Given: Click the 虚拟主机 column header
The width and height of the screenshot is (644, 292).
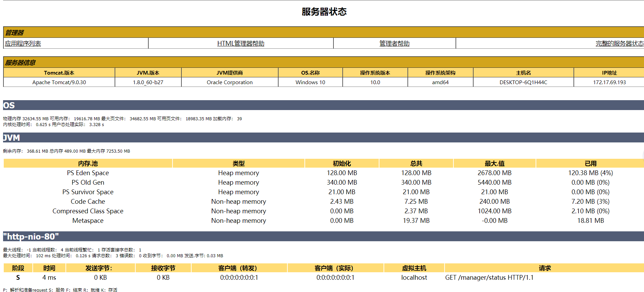Looking at the screenshot, I should (414, 268).
